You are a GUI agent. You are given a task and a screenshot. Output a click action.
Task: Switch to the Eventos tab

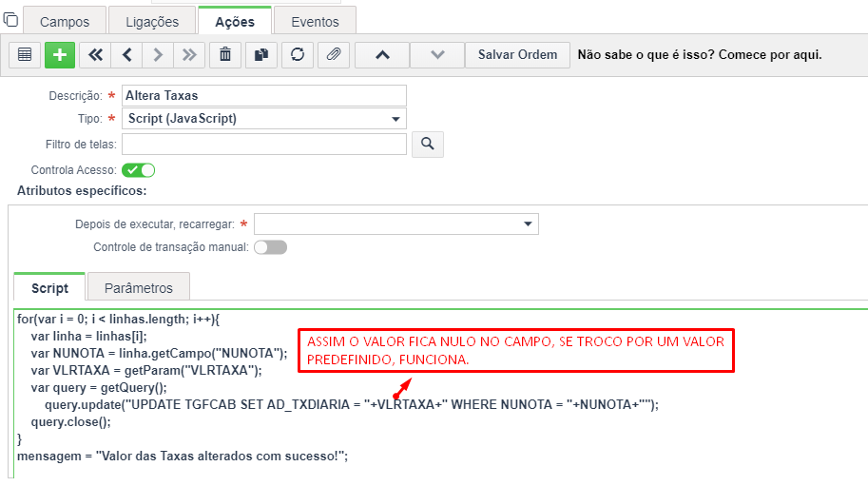click(x=316, y=21)
